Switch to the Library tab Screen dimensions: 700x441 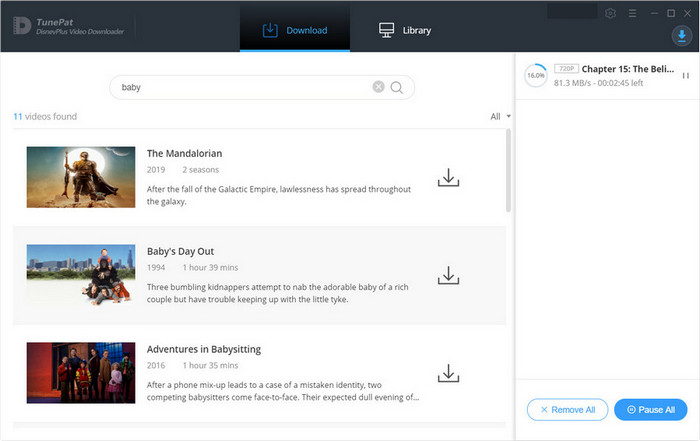(x=405, y=30)
